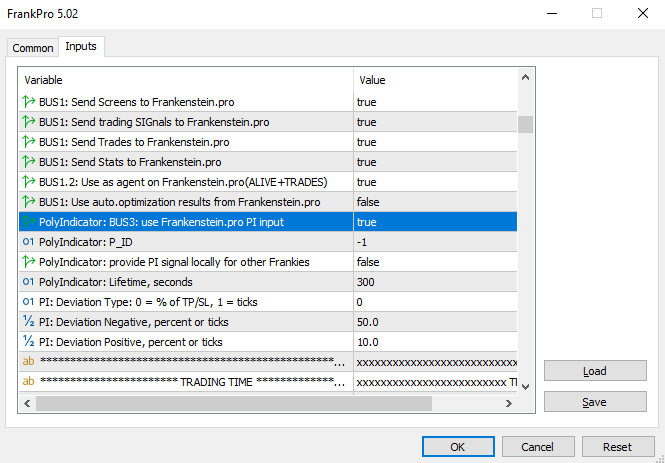This screenshot has height=463, width=665.
Task: Click the integer icon for PolyIndicator P_ID
Action: [28, 242]
